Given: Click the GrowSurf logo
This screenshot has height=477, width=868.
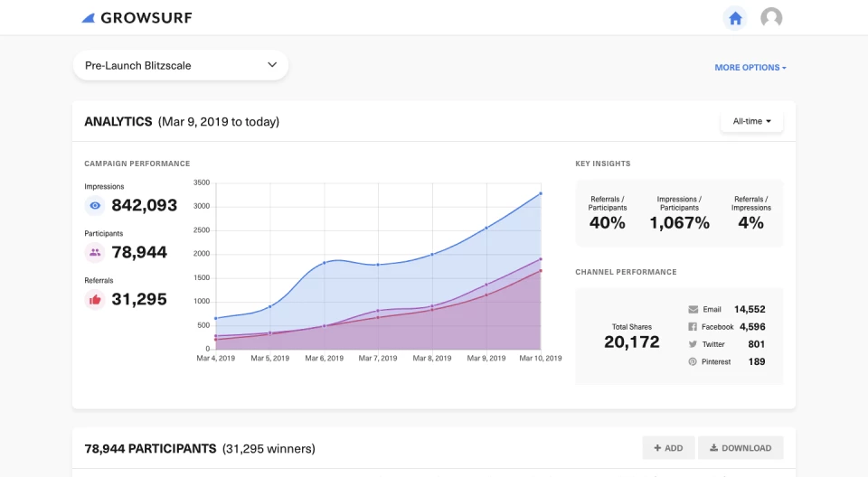Looking at the screenshot, I should point(137,18).
